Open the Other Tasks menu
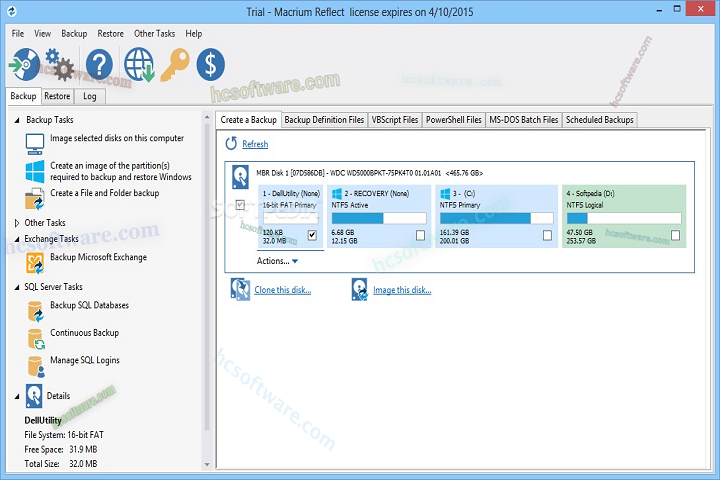 click(155, 34)
